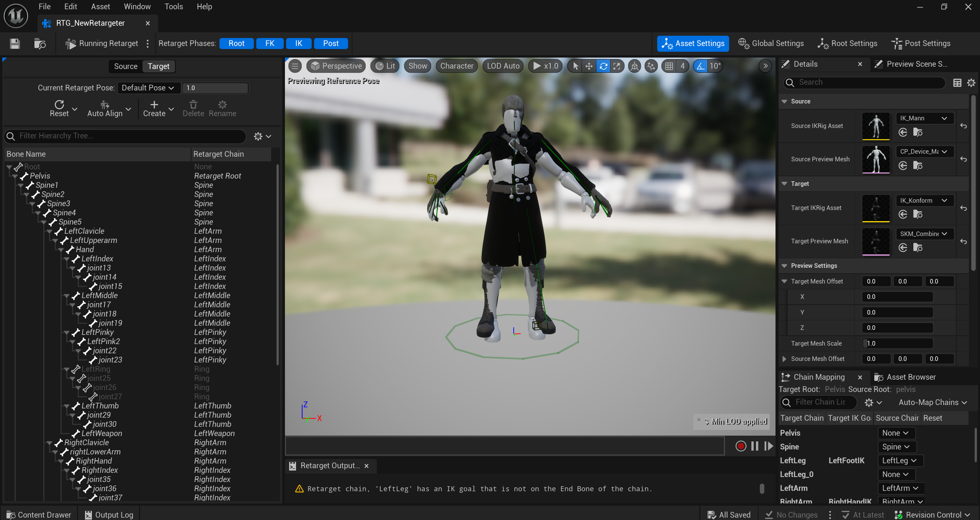The image size is (980, 520).
Task: Select the rotate transform mode icon
Action: click(603, 66)
